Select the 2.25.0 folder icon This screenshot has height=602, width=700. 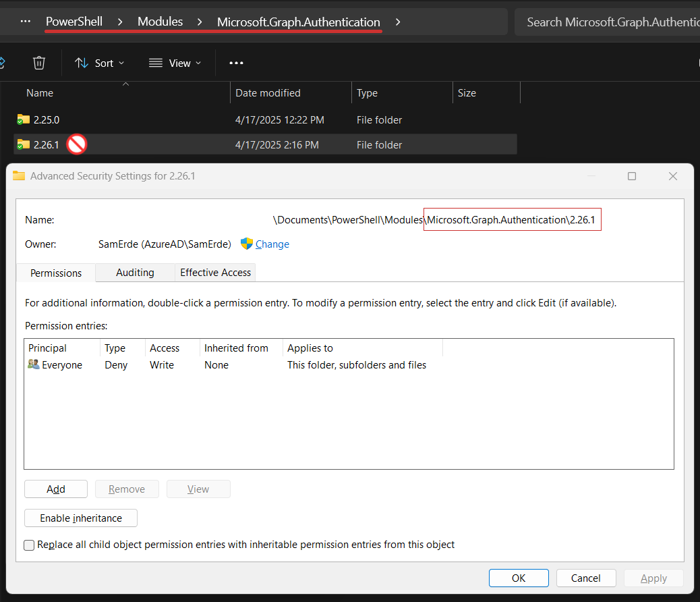click(23, 119)
